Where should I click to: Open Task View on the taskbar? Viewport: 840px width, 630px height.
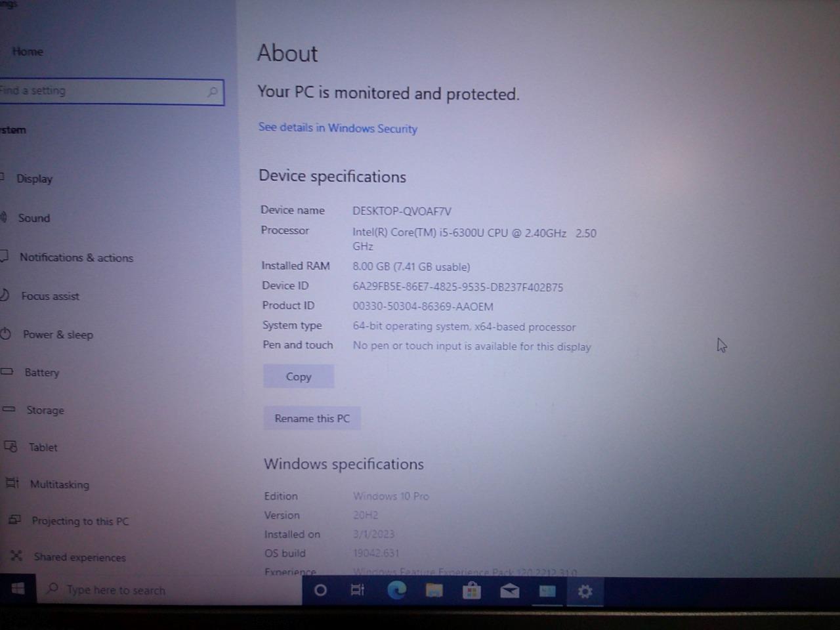[358, 591]
